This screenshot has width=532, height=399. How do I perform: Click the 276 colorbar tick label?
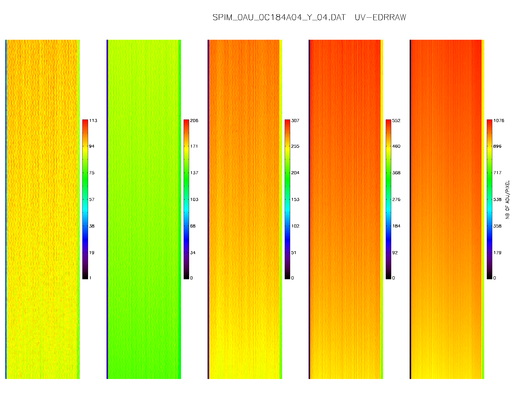[396, 199]
